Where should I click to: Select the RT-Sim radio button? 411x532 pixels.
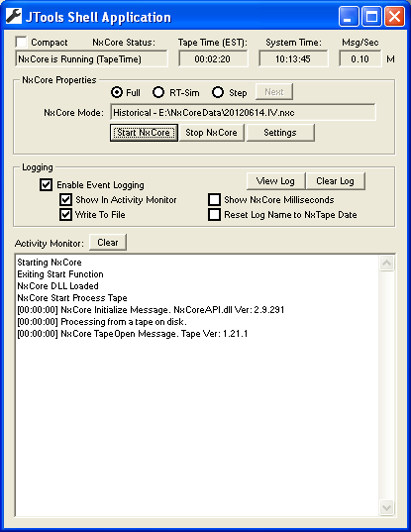(x=158, y=92)
